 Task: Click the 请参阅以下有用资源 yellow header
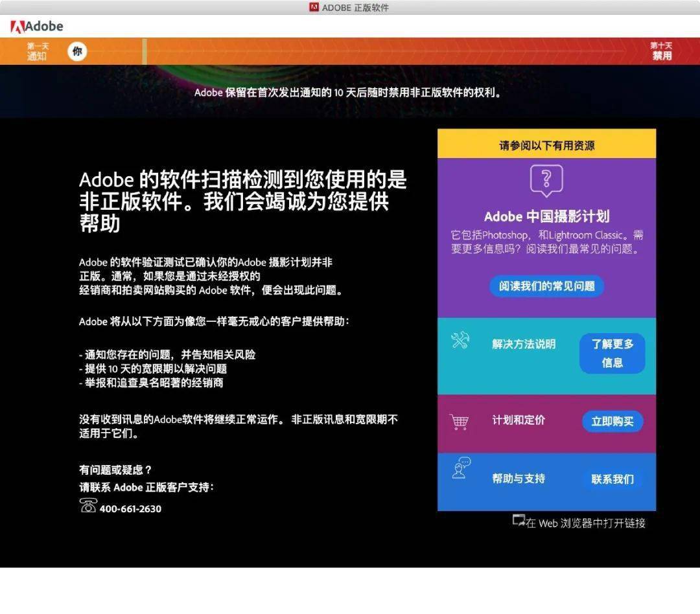[x=546, y=144]
